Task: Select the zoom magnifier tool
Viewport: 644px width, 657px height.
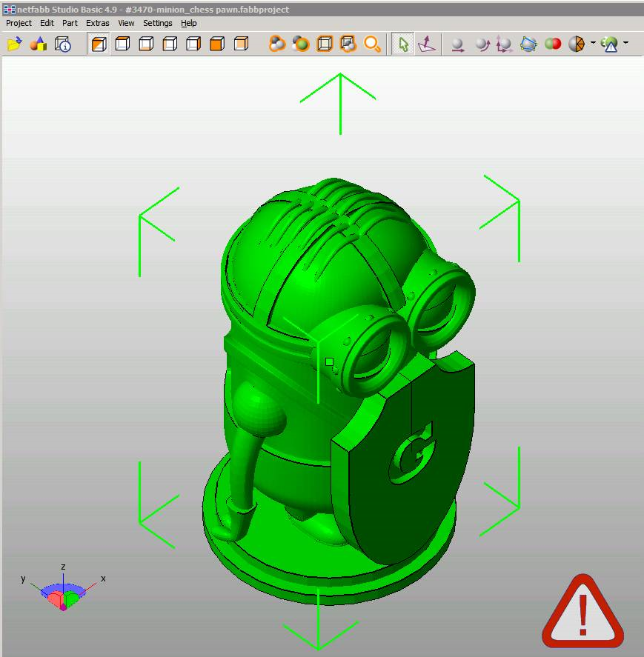Action: pos(373,43)
